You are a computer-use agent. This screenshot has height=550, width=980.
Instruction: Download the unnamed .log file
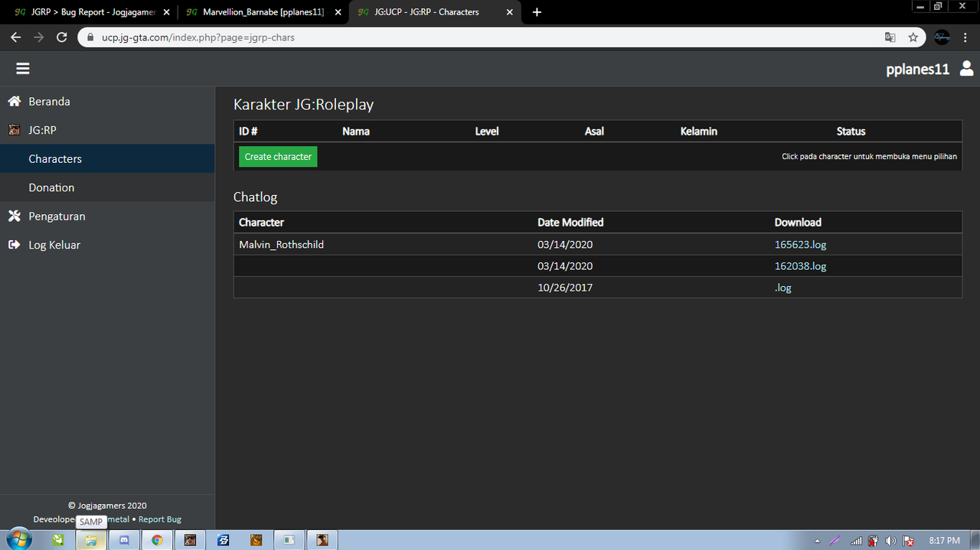click(782, 288)
